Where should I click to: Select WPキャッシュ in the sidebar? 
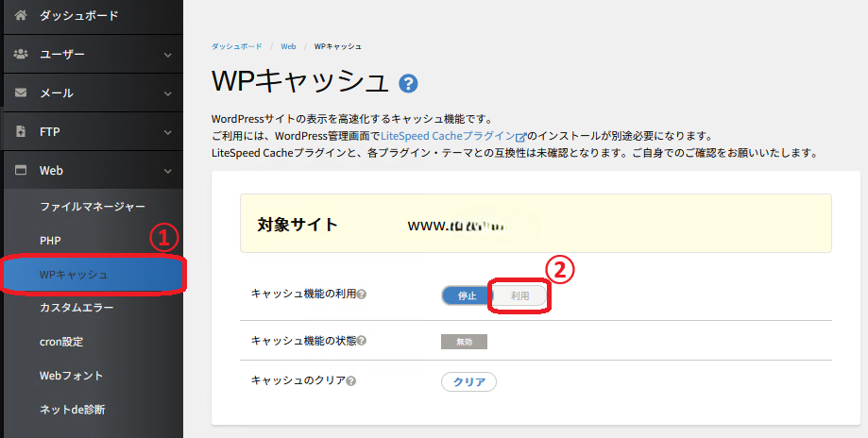93,275
